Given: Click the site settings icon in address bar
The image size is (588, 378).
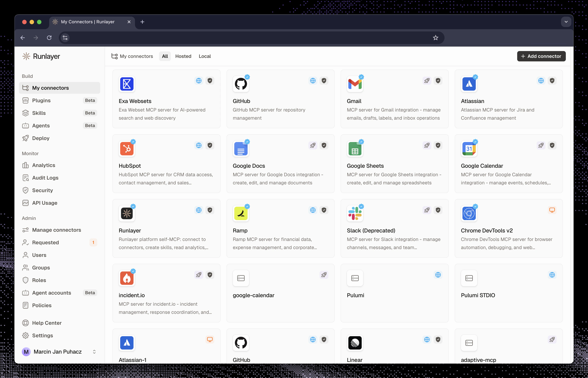Looking at the screenshot, I should pos(65,38).
